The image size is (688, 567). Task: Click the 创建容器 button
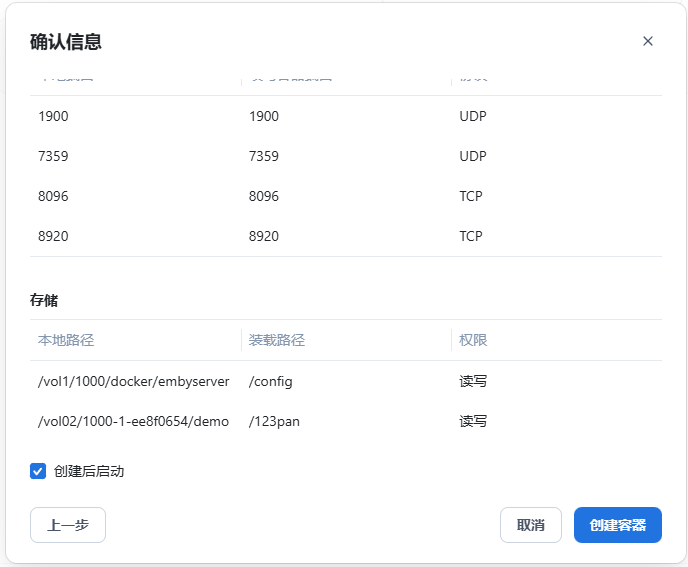pos(617,525)
